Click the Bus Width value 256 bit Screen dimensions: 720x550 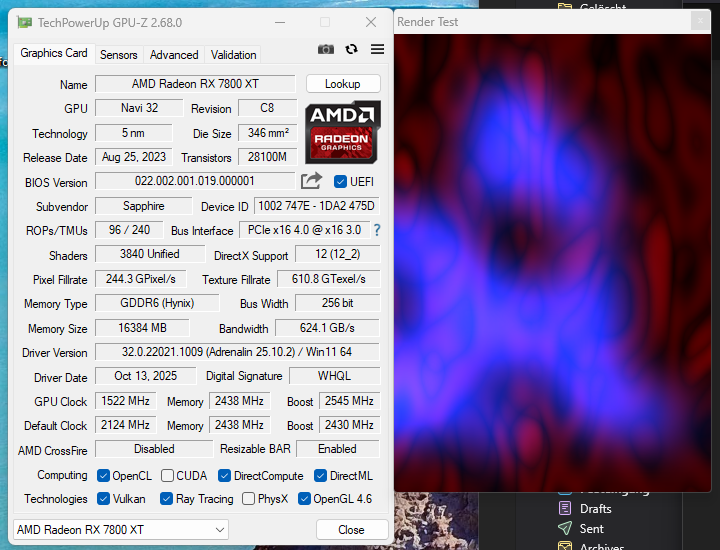pyautogui.click(x=338, y=303)
